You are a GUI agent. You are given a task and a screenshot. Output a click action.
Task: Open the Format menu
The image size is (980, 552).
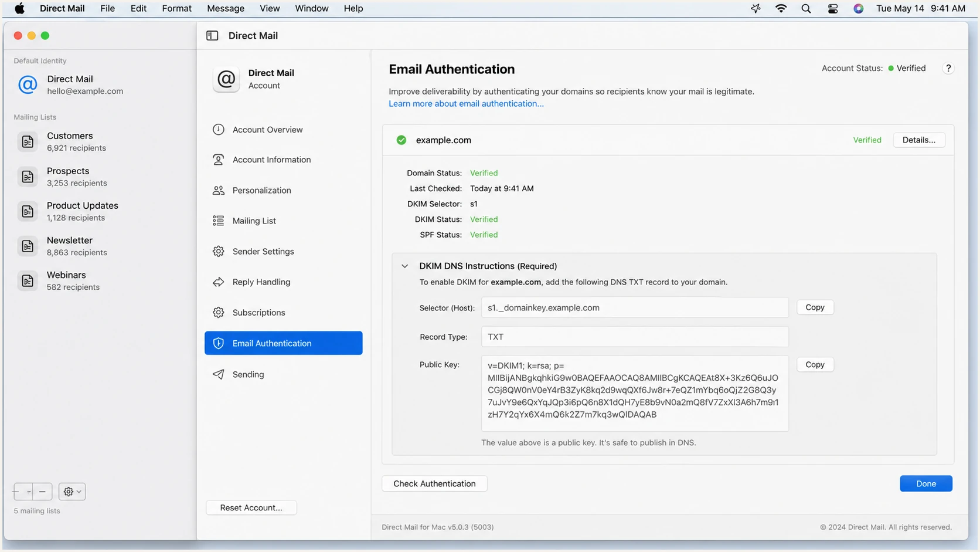[x=177, y=8]
